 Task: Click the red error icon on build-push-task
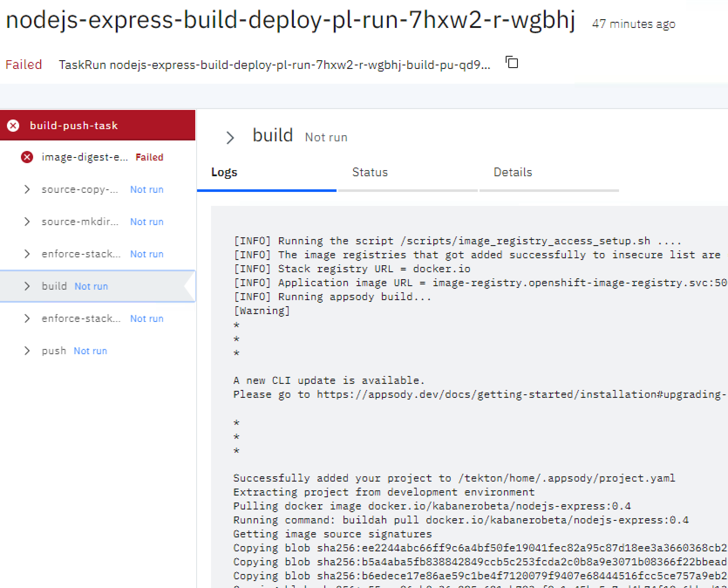[13, 126]
